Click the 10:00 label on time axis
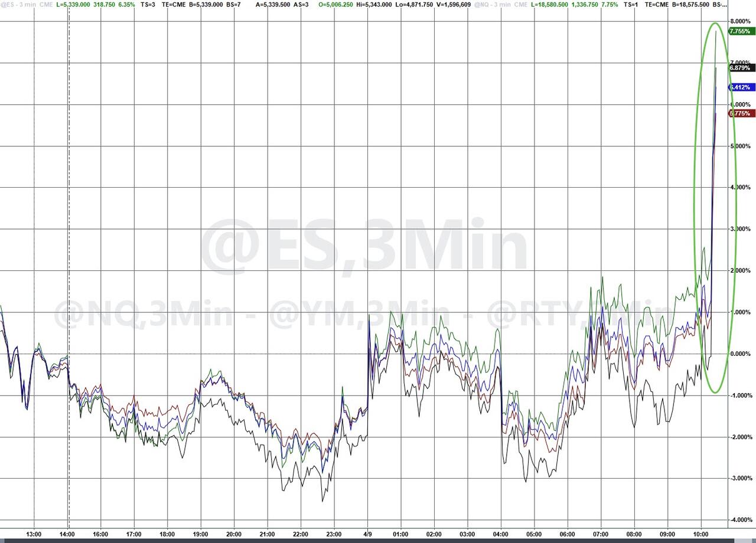This screenshot has width=756, height=543. pos(700,535)
